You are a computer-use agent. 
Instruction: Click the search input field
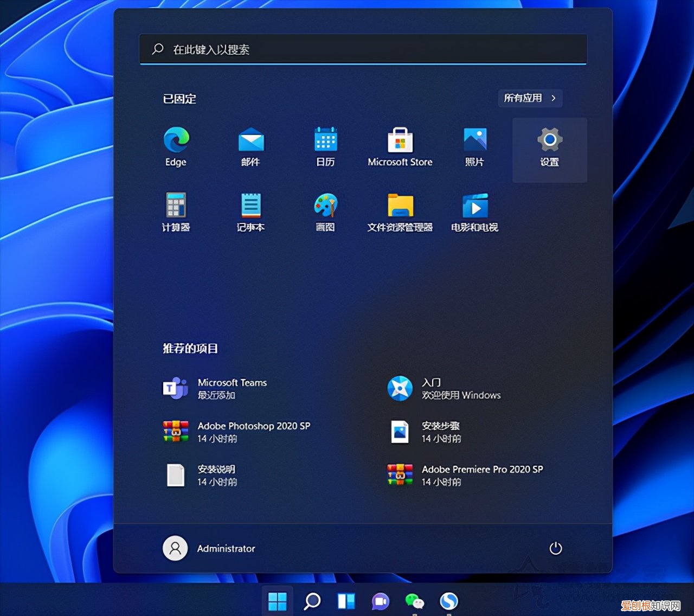363,49
